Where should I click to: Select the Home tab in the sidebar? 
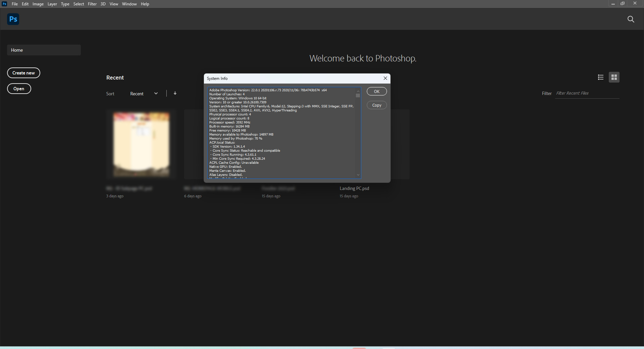click(x=44, y=50)
